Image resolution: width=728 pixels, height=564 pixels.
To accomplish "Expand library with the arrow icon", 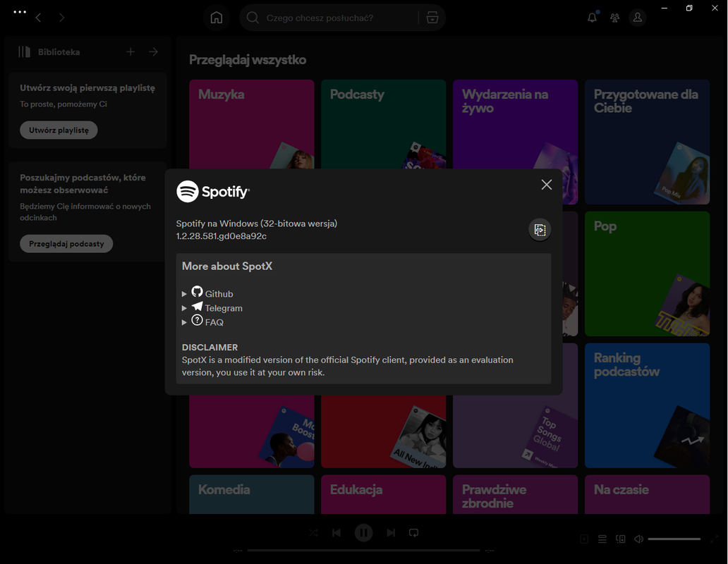I will click(x=153, y=52).
